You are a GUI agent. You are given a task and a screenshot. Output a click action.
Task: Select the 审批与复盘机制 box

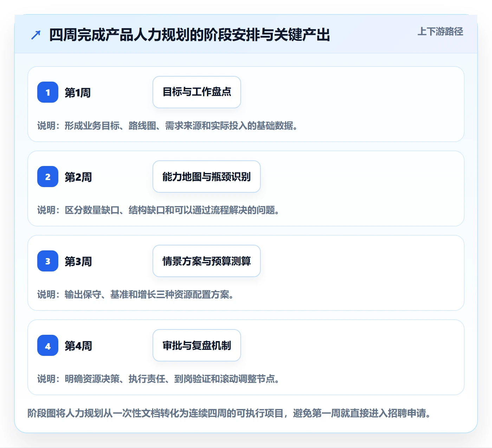pos(197,345)
